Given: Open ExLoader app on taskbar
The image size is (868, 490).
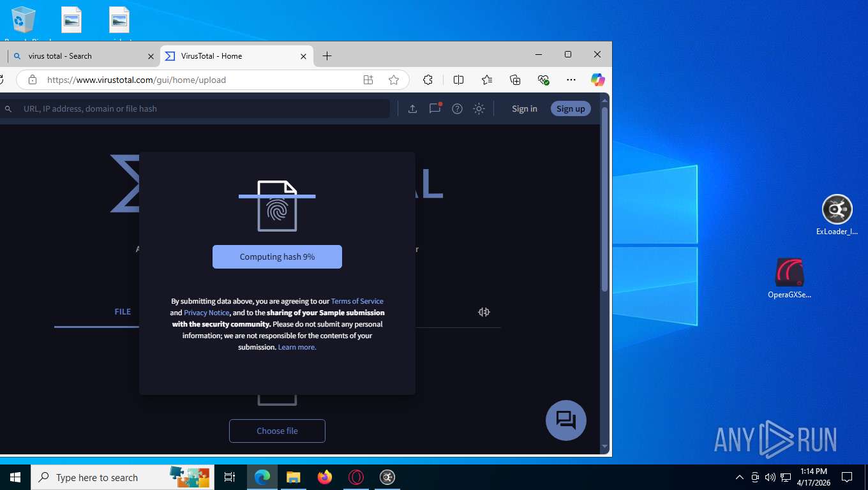Looking at the screenshot, I should (x=387, y=477).
